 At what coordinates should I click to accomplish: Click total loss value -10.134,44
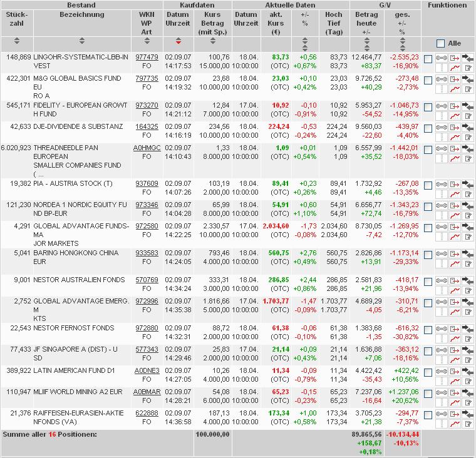tap(403, 434)
